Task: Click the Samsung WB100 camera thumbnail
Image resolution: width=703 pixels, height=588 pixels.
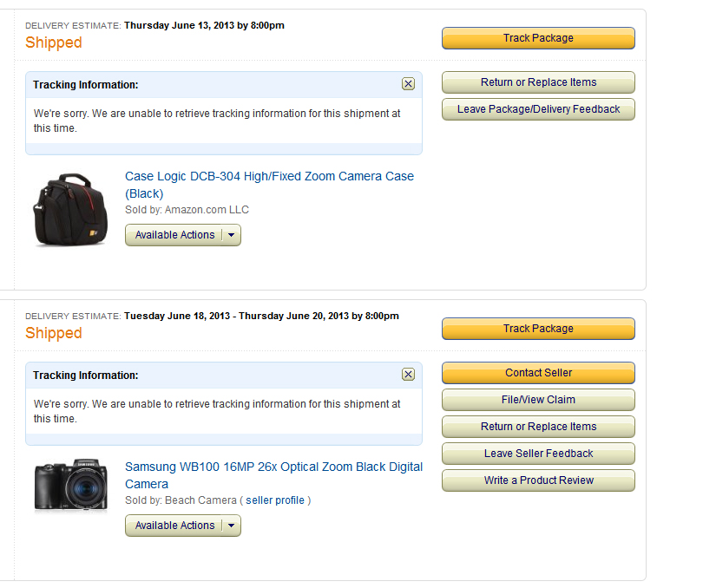Action: click(70, 485)
